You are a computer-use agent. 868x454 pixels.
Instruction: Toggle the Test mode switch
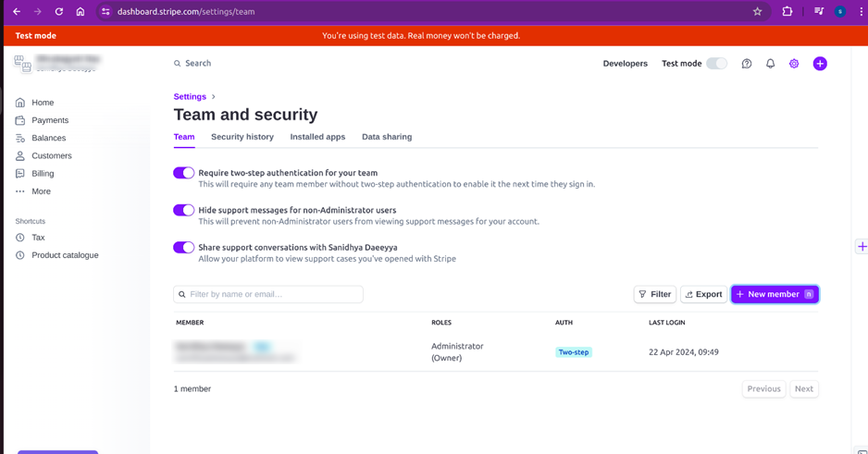pos(716,64)
